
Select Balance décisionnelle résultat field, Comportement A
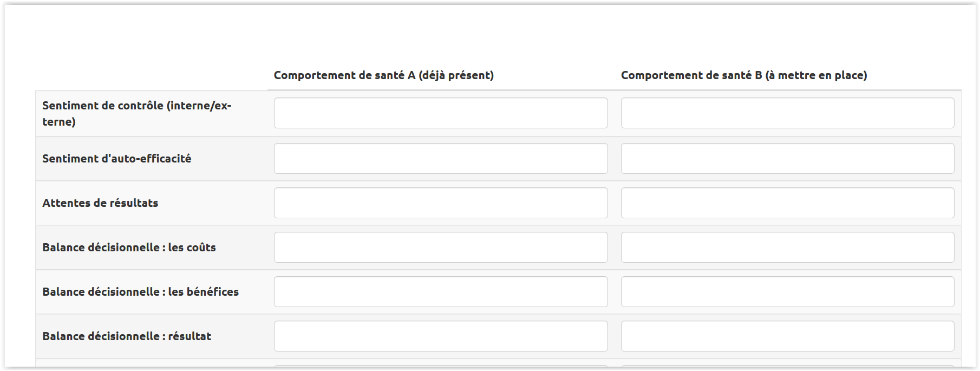click(x=440, y=336)
